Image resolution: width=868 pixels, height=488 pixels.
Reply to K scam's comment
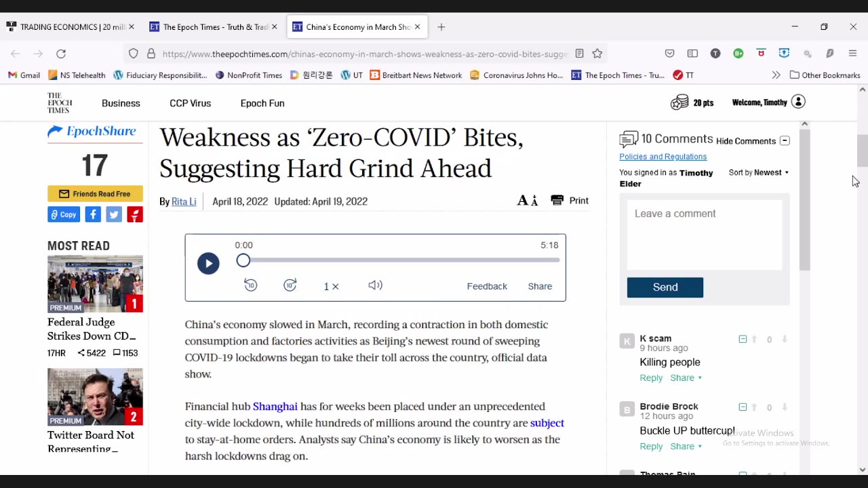(x=651, y=378)
